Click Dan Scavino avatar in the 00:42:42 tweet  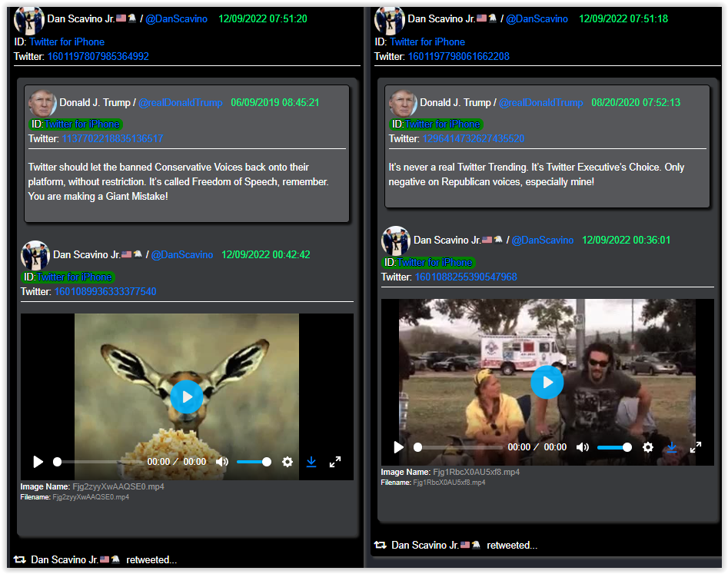35,255
